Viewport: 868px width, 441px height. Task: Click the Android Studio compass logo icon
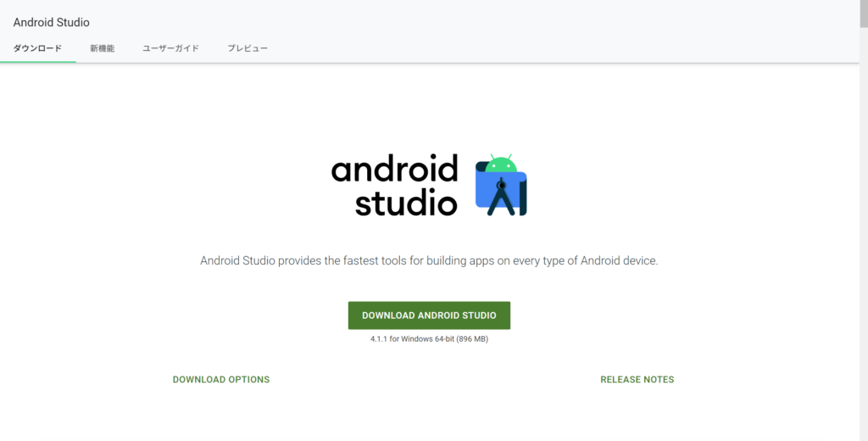[501, 185]
